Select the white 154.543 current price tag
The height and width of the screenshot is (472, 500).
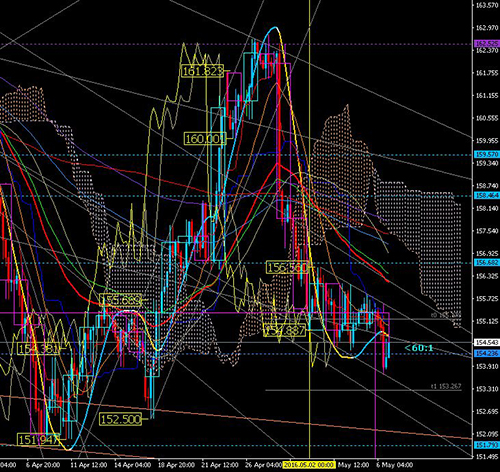click(487, 342)
